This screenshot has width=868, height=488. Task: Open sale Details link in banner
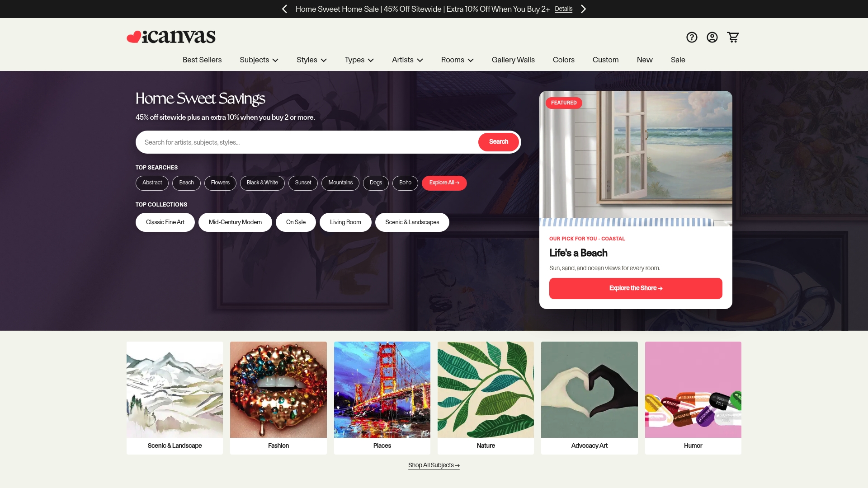(563, 9)
